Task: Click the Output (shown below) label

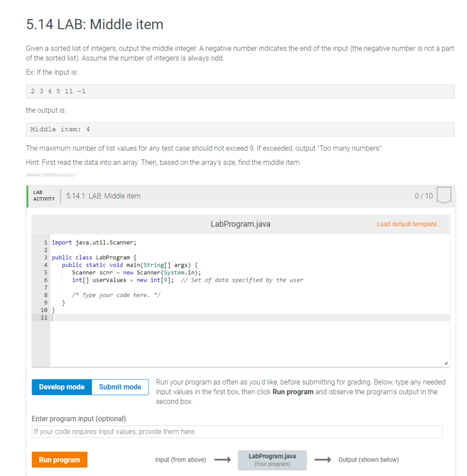Action: pyautogui.click(x=368, y=460)
